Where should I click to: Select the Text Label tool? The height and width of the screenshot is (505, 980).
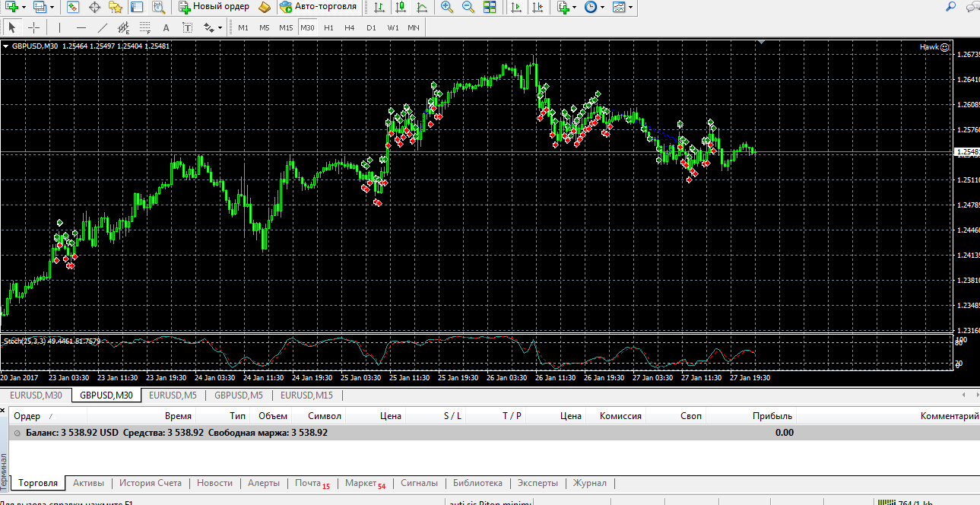pyautogui.click(x=188, y=27)
